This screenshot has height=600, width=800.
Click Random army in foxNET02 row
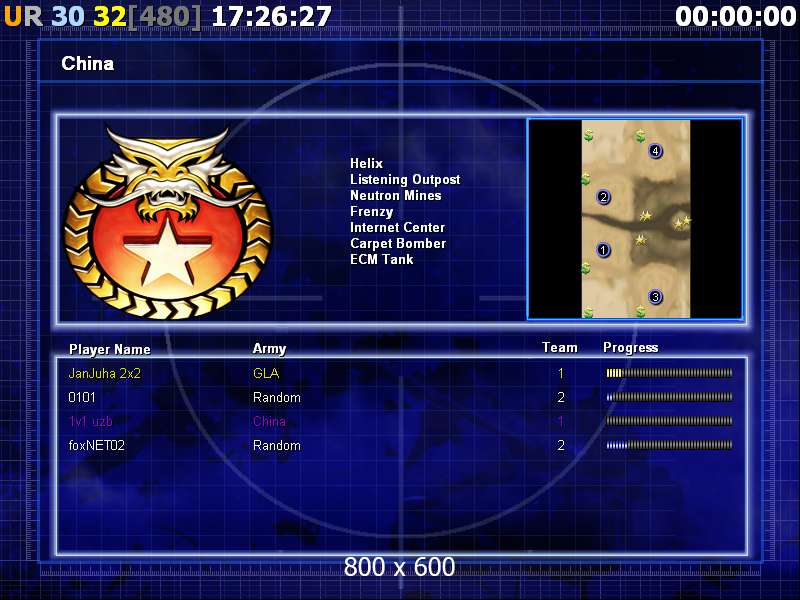pyautogui.click(x=277, y=445)
